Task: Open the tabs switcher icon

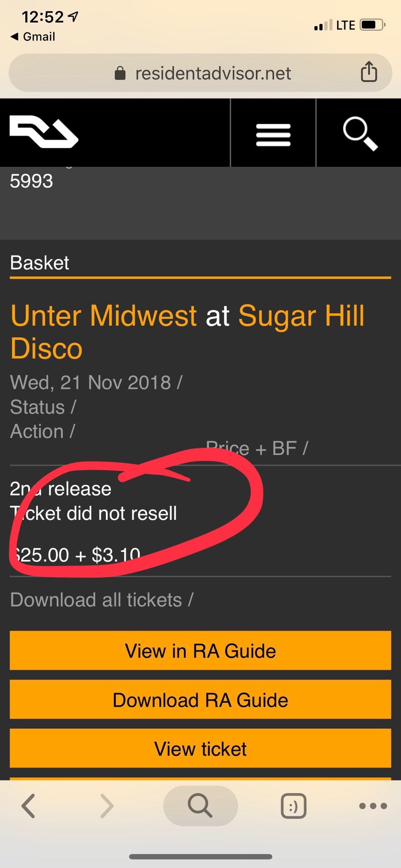Action: (x=294, y=806)
